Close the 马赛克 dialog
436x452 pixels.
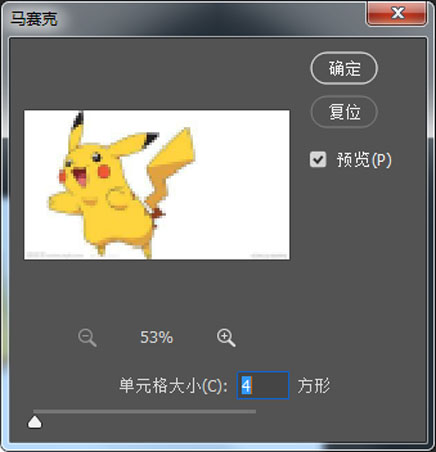397,13
